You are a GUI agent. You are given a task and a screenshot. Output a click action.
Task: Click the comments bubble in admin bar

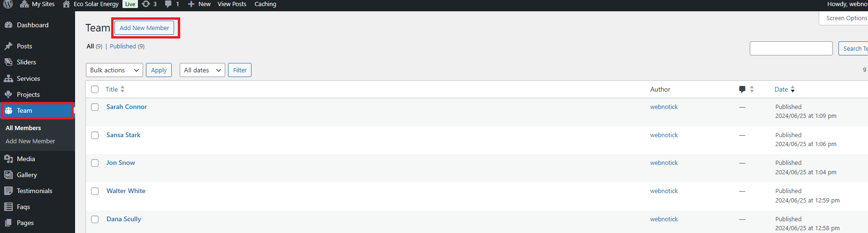(x=168, y=4)
